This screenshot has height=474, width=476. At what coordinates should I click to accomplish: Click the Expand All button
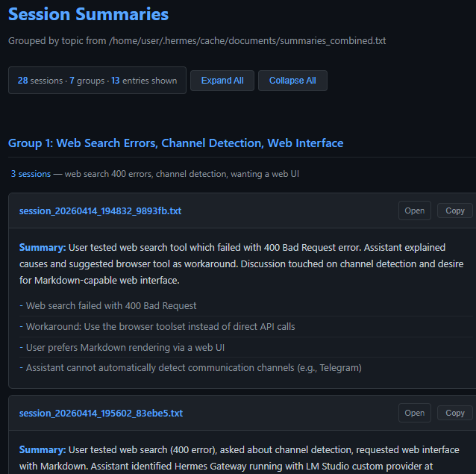(x=222, y=81)
